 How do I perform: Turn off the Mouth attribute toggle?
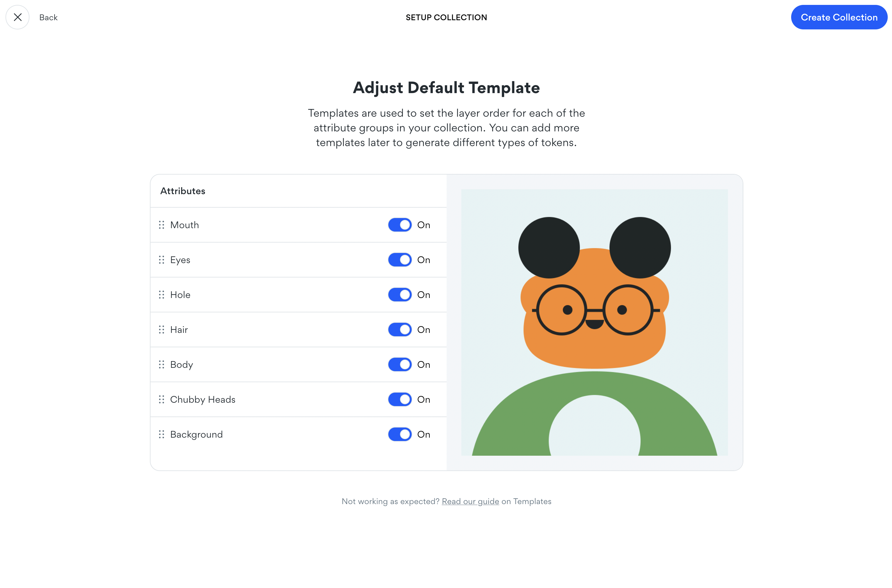[x=400, y=224]
